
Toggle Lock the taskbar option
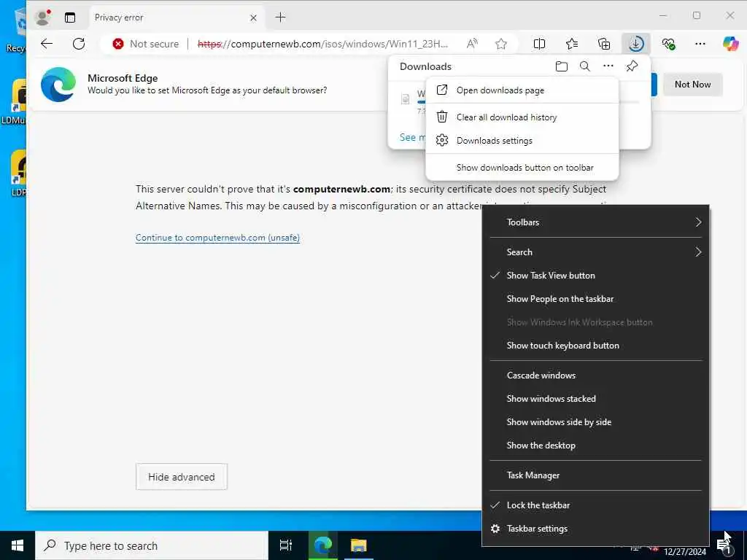click(x=595, y=505)
